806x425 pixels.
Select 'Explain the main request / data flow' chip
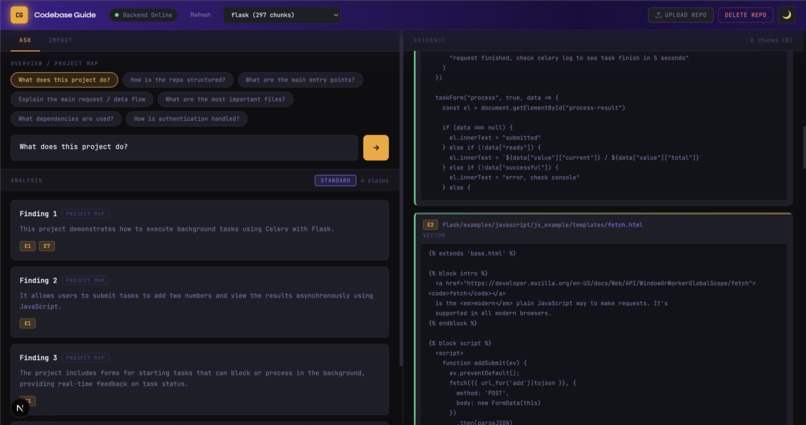[82, 99]
